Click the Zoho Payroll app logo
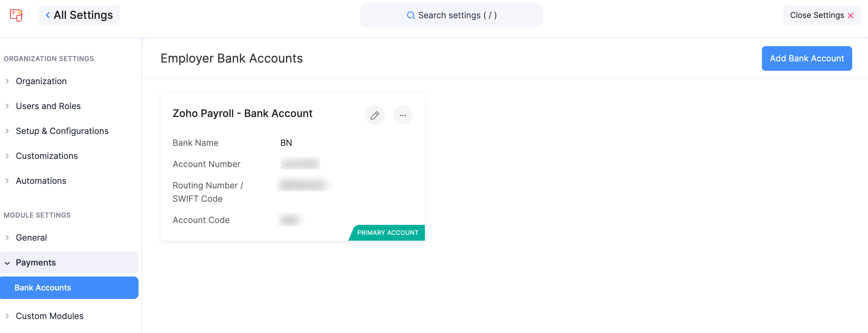Screen dimensions: 868x333 pyautogui.click(x=16, y=15)
